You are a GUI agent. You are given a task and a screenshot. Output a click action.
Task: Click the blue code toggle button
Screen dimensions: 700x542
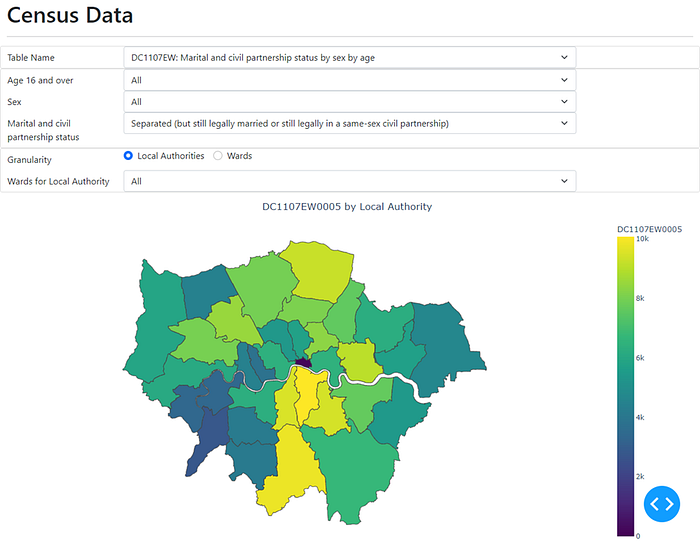tap(662, 504)
